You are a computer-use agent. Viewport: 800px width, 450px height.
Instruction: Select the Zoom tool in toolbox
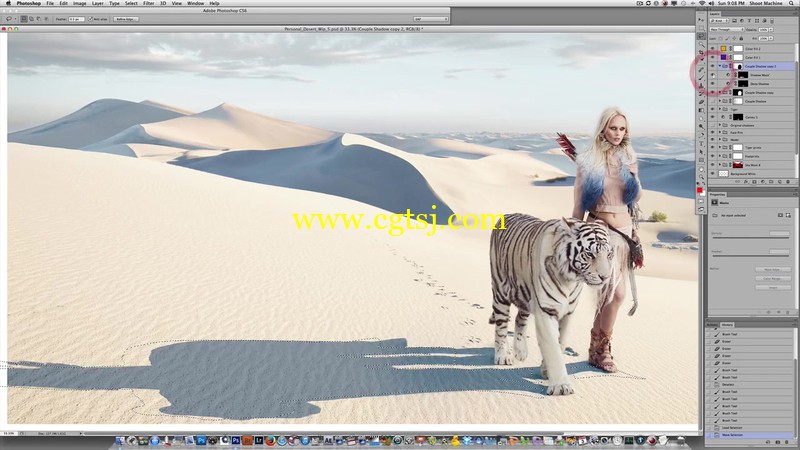point(702,176)
